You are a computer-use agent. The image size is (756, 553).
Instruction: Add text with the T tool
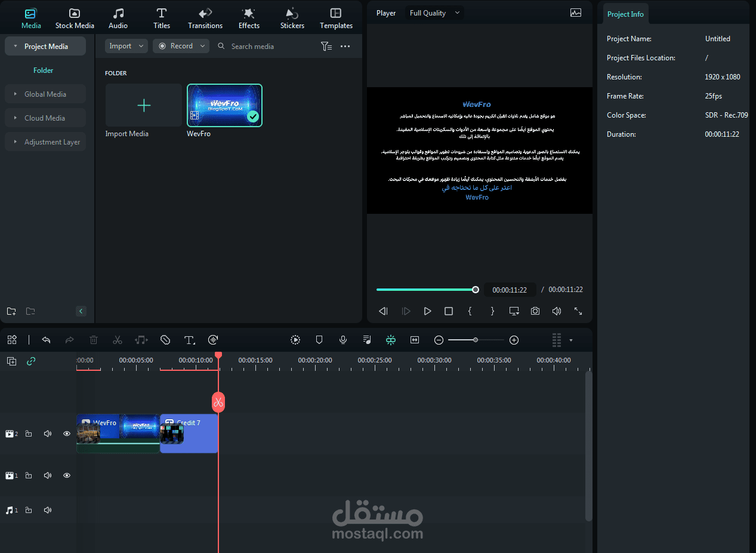pos(190,340)
